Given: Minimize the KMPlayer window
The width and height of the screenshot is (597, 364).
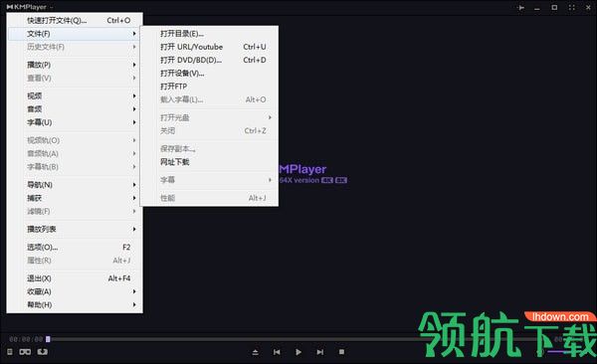Looking at the screenshot, I should (x=537, y=8).
